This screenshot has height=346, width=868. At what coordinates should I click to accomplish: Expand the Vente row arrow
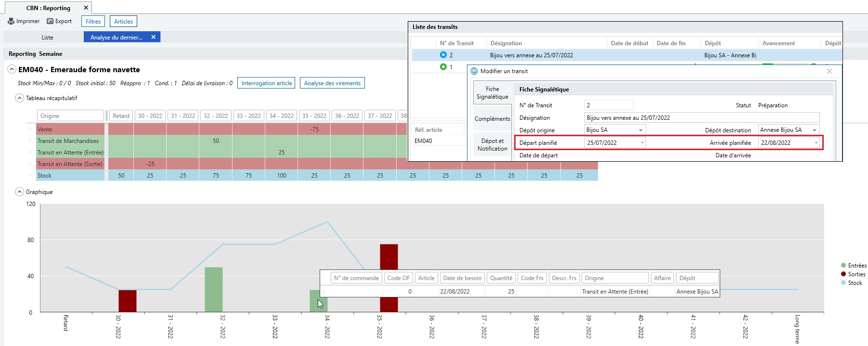[x=31, y=129]
